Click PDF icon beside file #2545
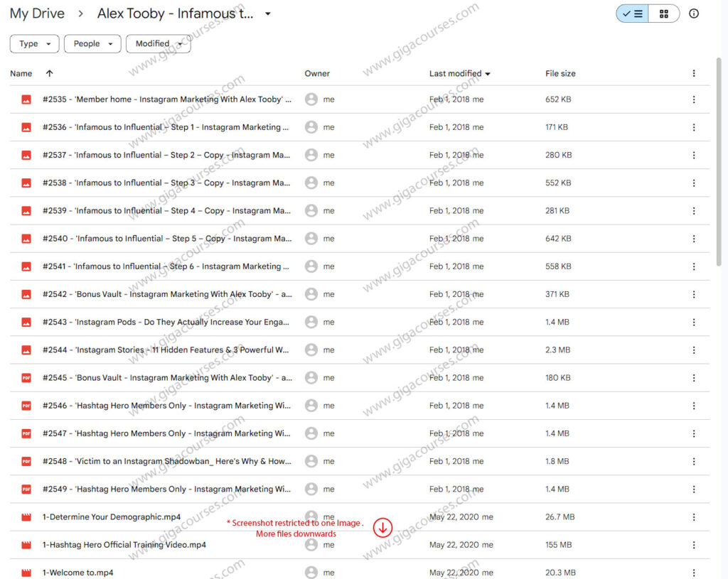Screen dimensions: 728x579 coord(26,378)
